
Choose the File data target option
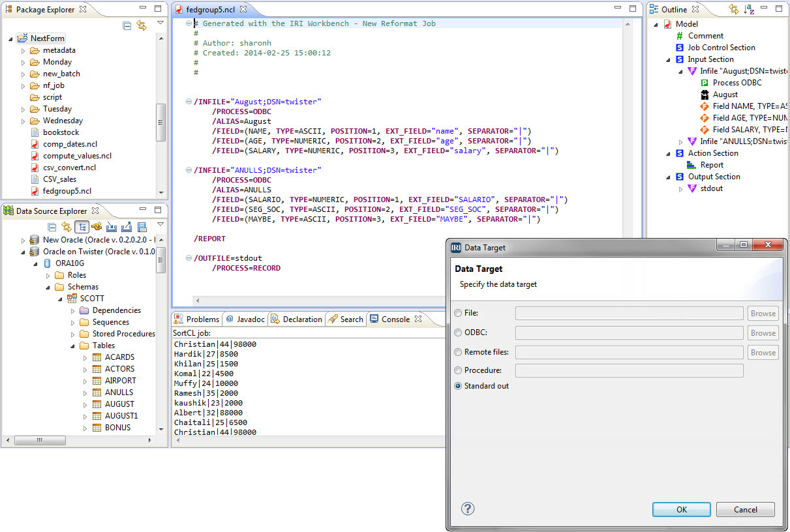pyautogui.click(x=457, y=313)
